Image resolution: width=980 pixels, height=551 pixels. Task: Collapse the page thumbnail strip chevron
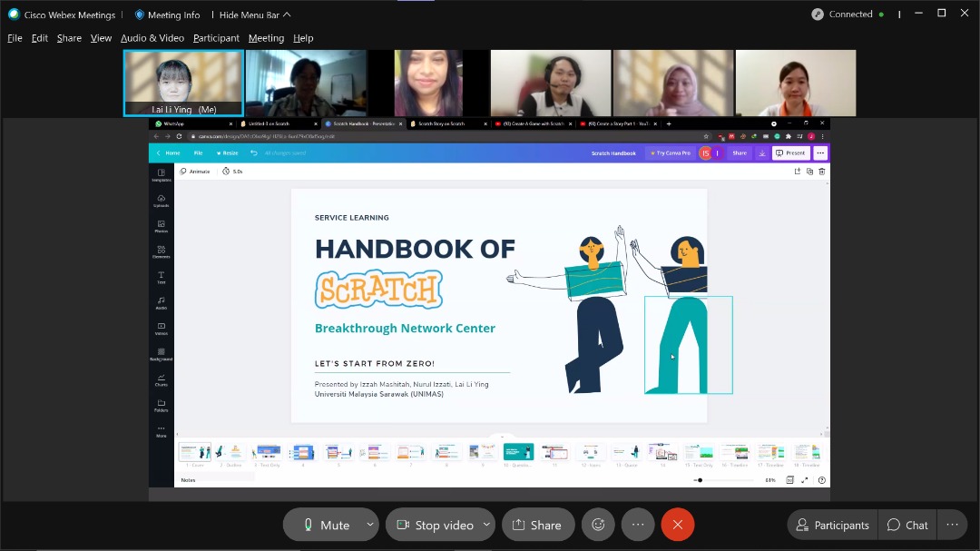[502, 437]
